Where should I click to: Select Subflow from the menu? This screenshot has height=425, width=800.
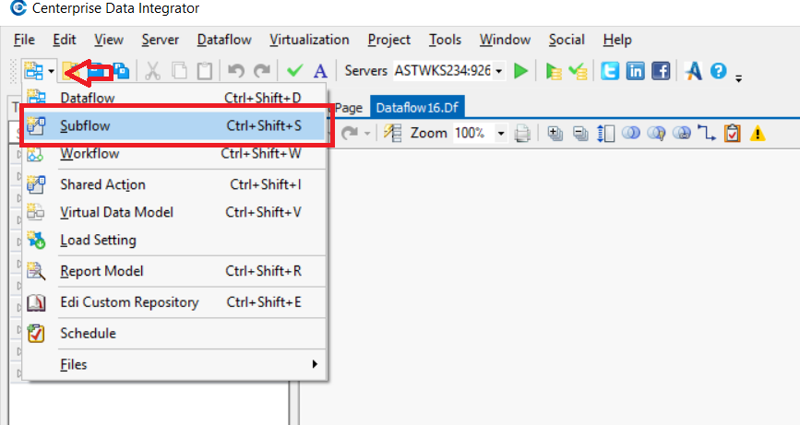click(85, 126)
